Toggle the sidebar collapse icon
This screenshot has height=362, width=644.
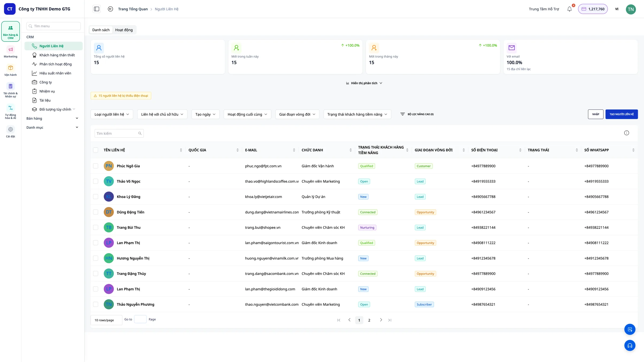tap(97, 9)
